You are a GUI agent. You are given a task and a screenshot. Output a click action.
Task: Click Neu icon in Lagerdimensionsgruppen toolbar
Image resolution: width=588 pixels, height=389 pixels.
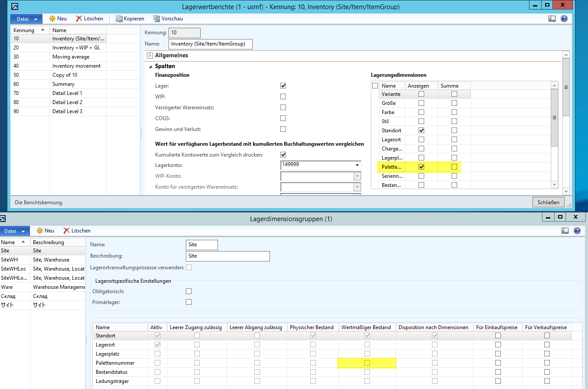[x=40, y=231]
